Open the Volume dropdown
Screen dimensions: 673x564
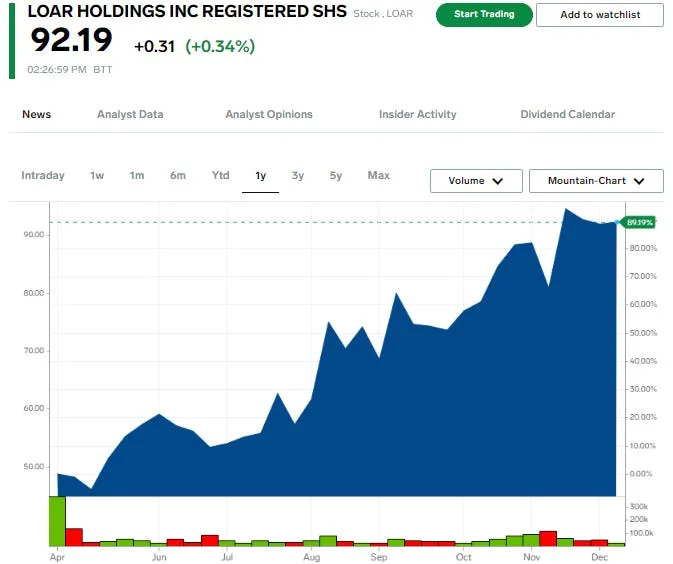(476, 181)
